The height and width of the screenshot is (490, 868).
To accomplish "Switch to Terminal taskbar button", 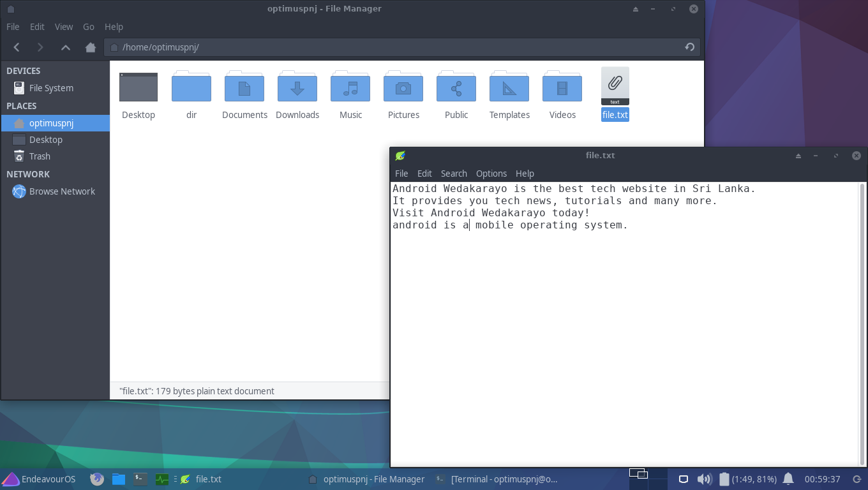I will (x=497, y=479).
